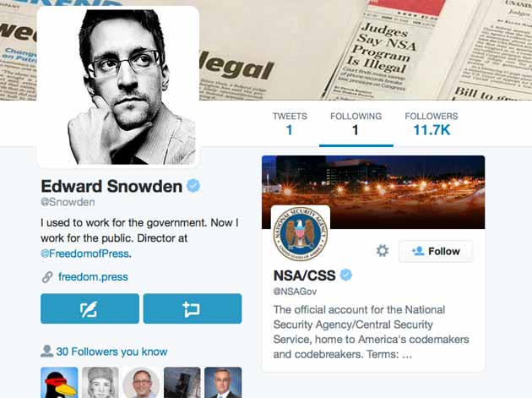Open the @FreedomofPress mention link
Screen dimensions: 532x398
(84, 254)
